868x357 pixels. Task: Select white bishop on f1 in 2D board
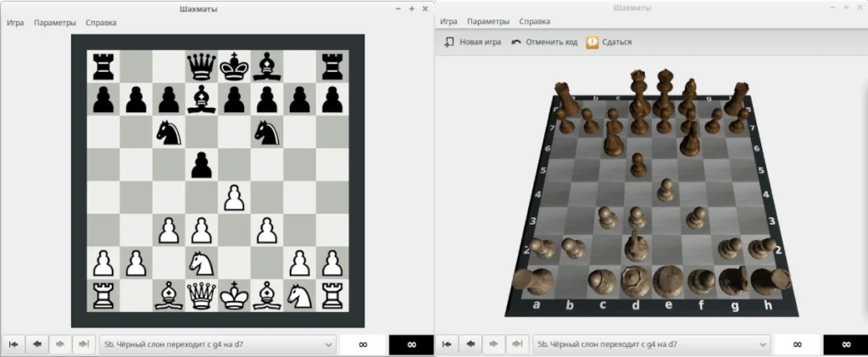267,296
